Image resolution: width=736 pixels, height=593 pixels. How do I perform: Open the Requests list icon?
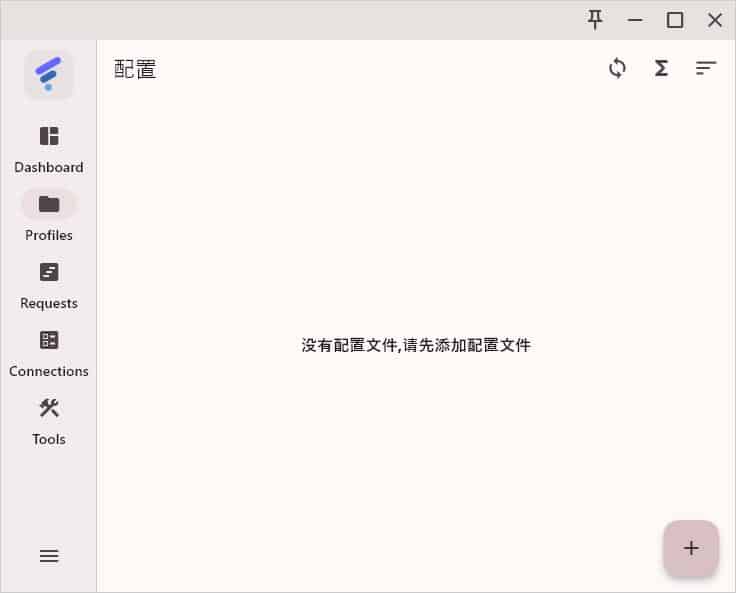[49, 272]
